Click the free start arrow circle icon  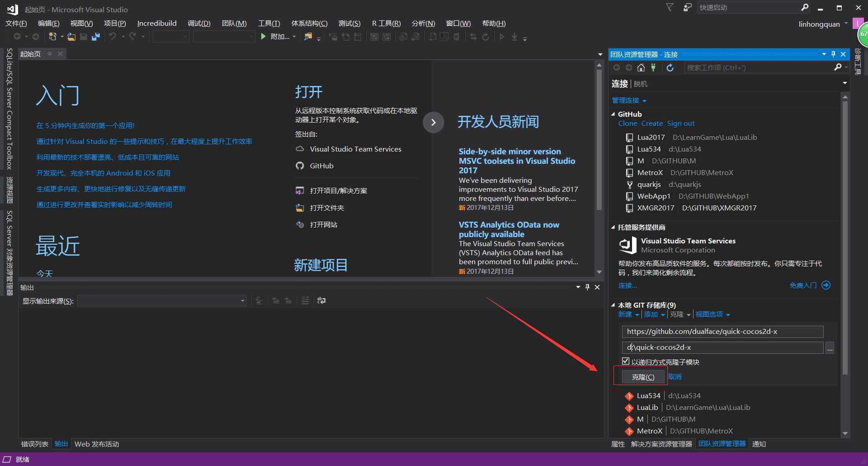(826, 285)
